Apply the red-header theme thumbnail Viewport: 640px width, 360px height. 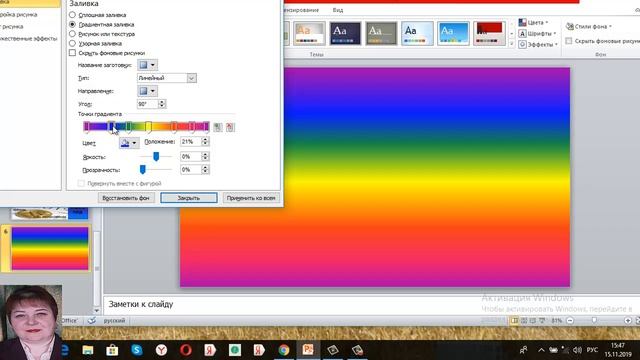click(489, 33)
